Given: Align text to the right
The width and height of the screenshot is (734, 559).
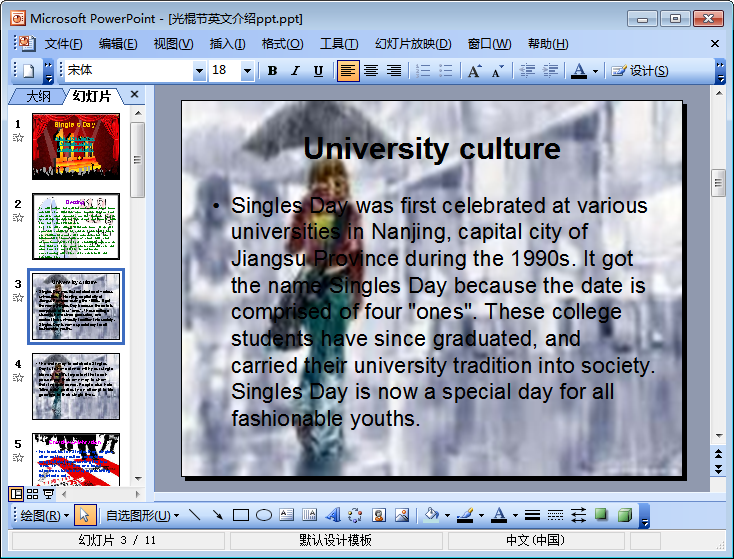Looking at the screenshot, I should (x=394, y=71).
